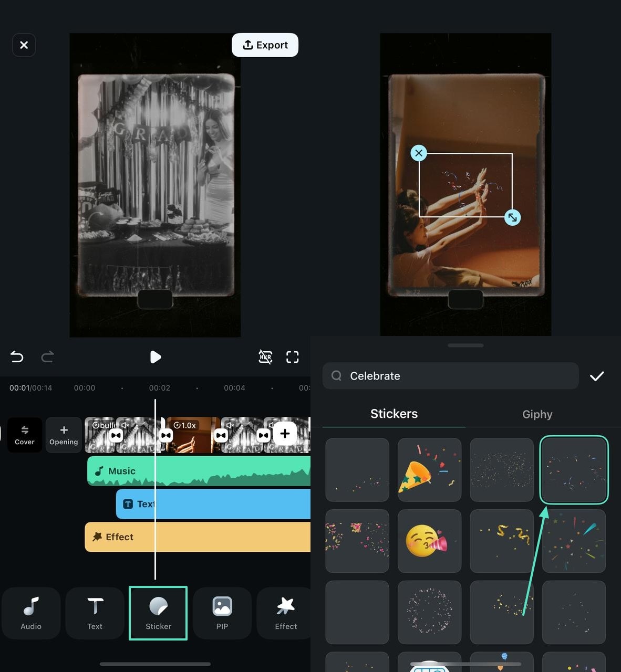Viewport: 621px width, 672px height.
Task: Open the PIP tool
Action: (222, 613)
